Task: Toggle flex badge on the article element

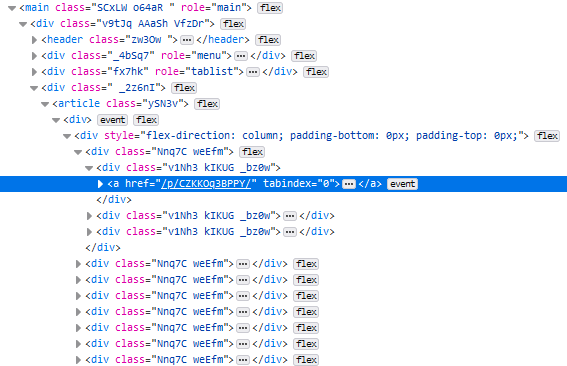Action: click(x=207, y=104)
